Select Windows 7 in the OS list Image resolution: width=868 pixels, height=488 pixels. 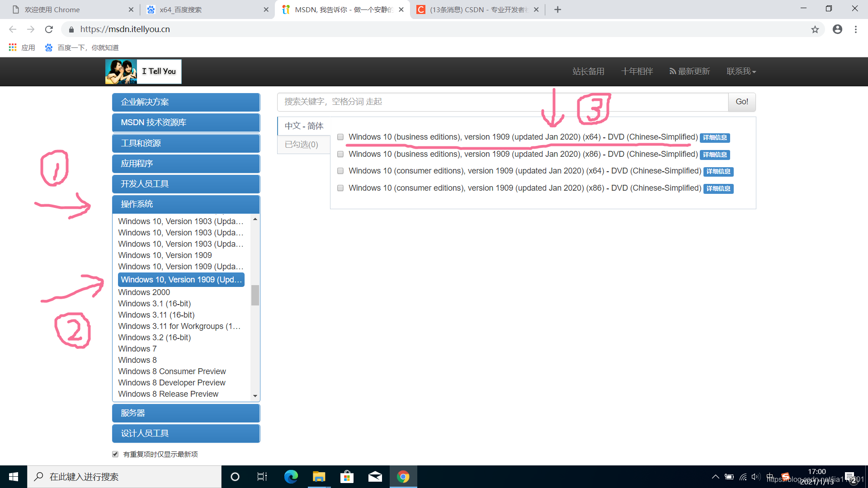(137, 349)
